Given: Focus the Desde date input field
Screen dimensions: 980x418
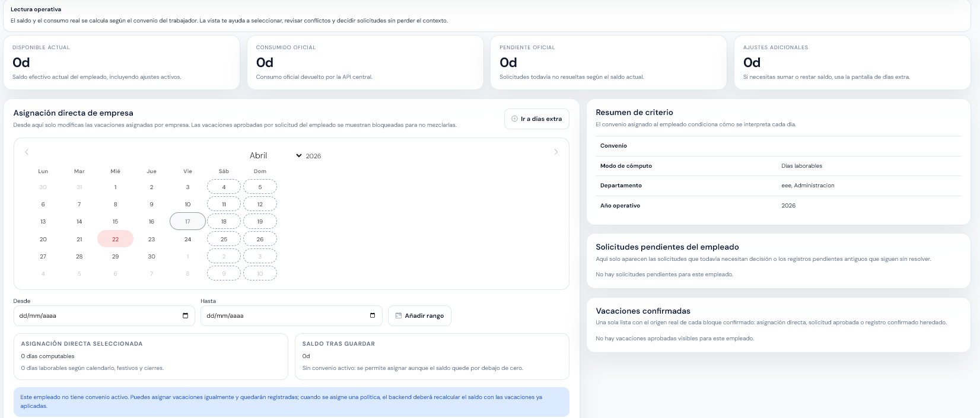Looking at the screenshot, I should pyautogui.click(x=104, y=316).
